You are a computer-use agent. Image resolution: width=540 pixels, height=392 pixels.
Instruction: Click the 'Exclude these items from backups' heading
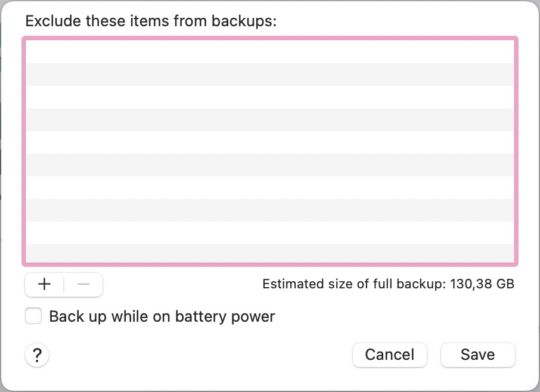tap(151, 21)
